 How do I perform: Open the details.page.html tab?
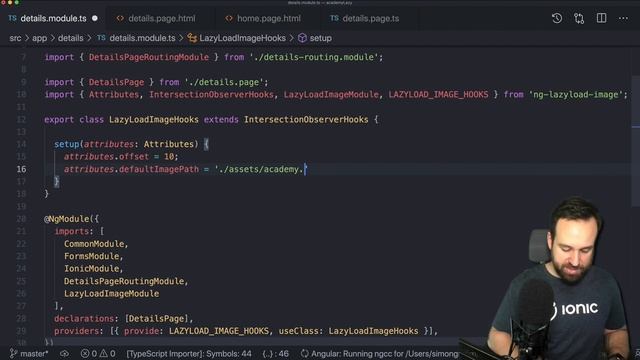tap(162, 18)
